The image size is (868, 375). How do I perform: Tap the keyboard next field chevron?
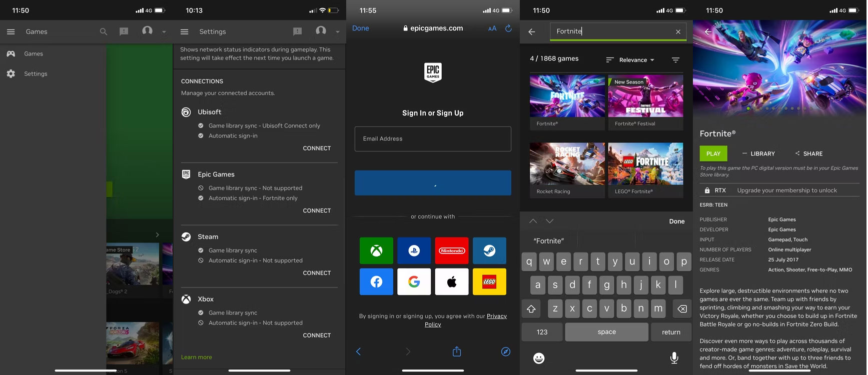coord(550,221)
